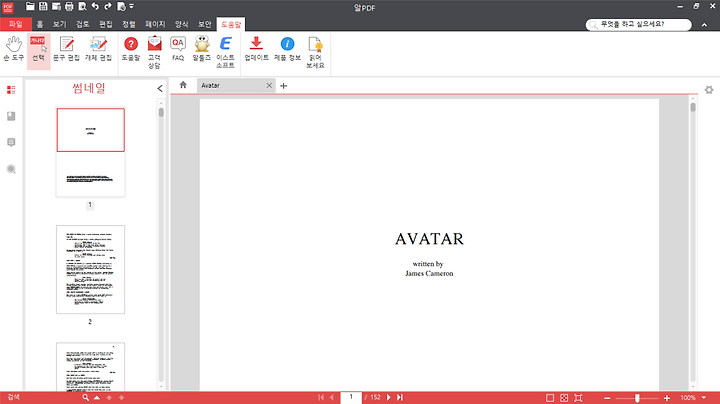This screenshot has width=720, height=404.
Task: Open the Comments panel sidebar icon
Action: tap(11, 143)
